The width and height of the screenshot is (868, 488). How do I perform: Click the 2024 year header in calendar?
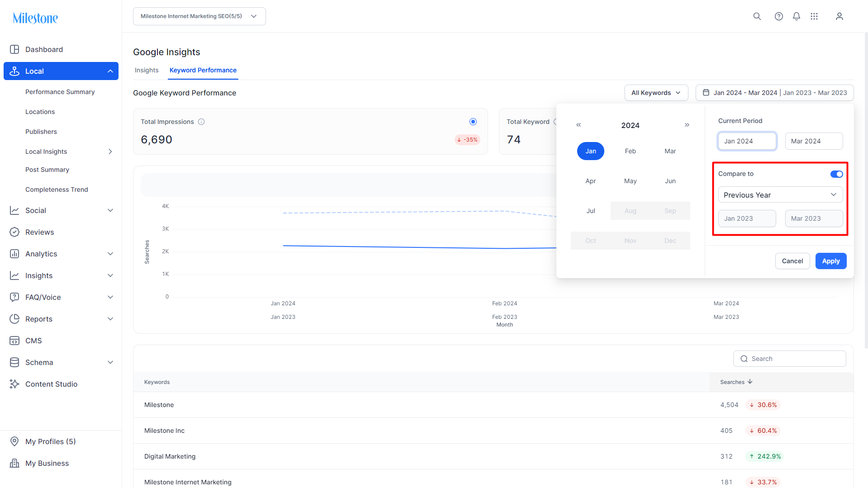(631, 125)
